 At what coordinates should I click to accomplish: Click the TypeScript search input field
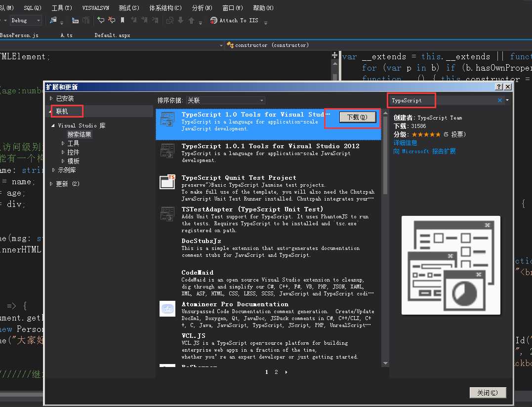pyautogui.click(x=443, y=100)
